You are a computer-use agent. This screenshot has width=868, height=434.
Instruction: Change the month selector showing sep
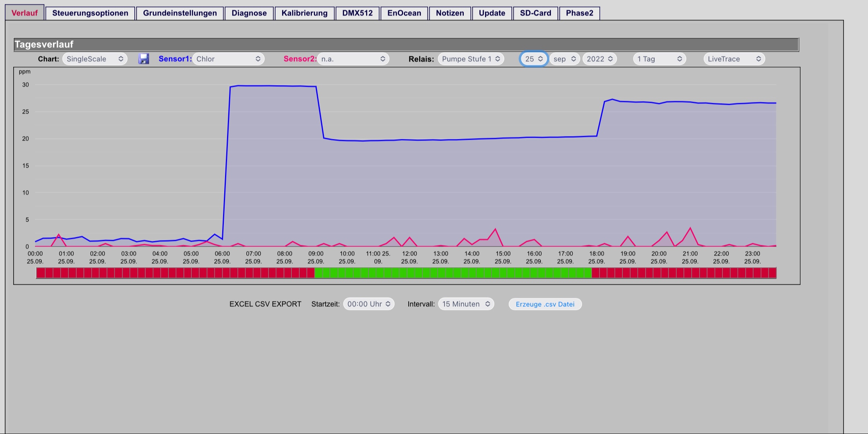point(565,59)
